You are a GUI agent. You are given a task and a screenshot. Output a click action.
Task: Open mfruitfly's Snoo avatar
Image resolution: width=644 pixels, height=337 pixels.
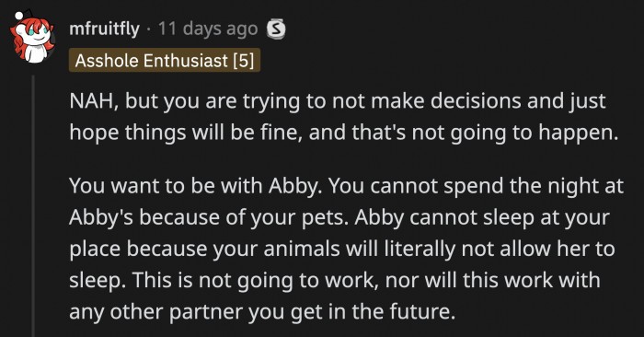(x=33, y=38)
